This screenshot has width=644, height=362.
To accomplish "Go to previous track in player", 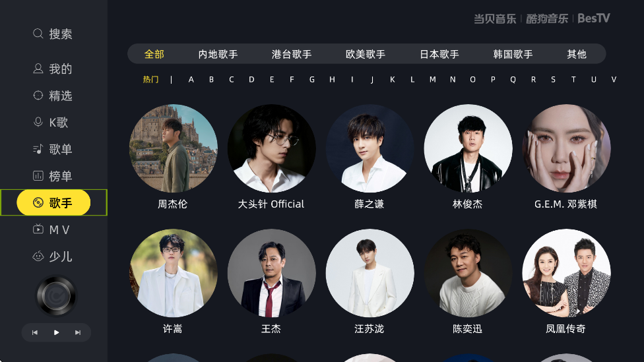I will [35, 332].
